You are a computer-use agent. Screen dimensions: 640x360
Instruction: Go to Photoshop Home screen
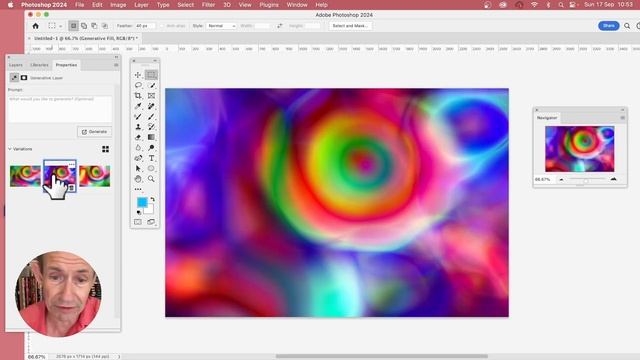point(36,26)
